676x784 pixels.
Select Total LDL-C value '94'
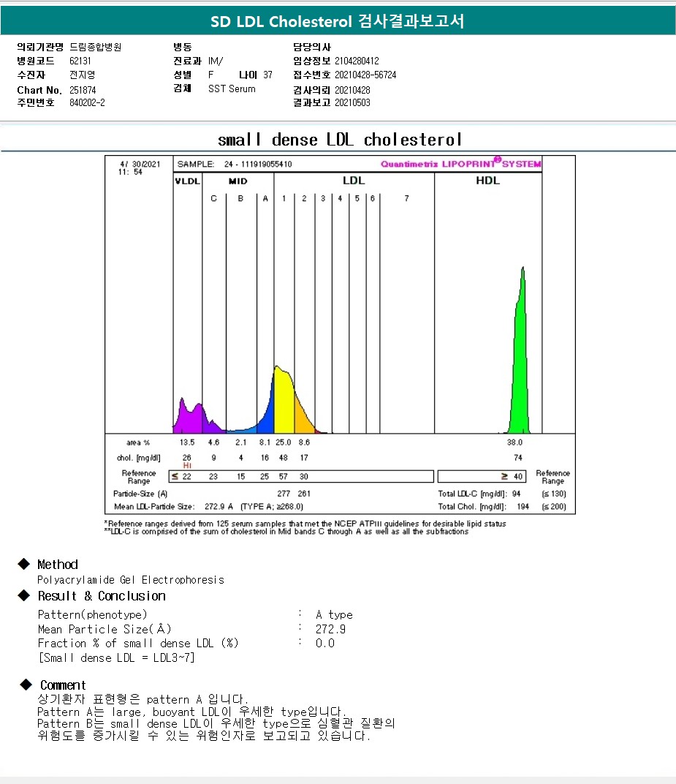coord(516,494)
